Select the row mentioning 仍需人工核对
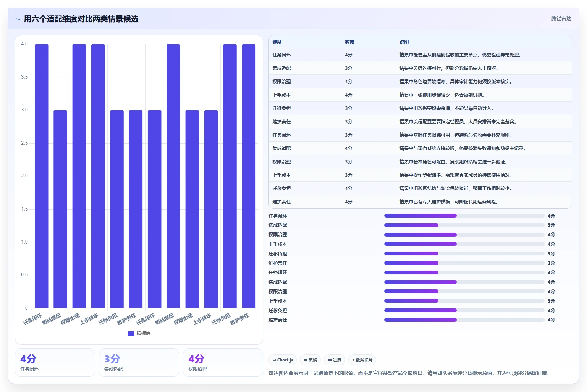The height and width of the screenshot is (392, 587). pos(420,68)
